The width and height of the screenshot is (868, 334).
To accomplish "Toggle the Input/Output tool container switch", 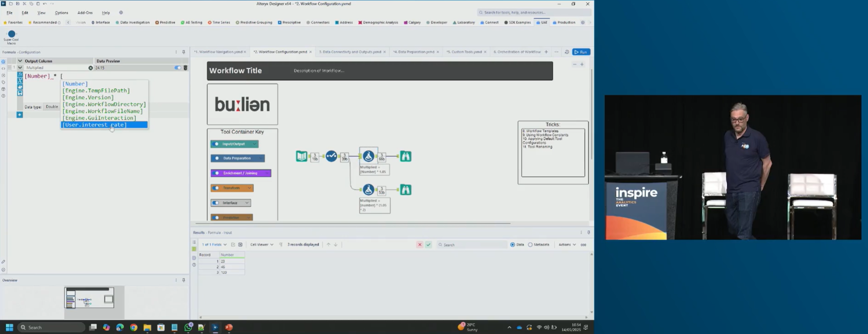I will point(216,144).
